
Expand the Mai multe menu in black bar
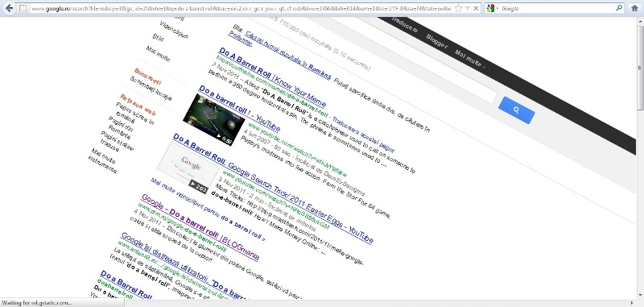[470, 59]
